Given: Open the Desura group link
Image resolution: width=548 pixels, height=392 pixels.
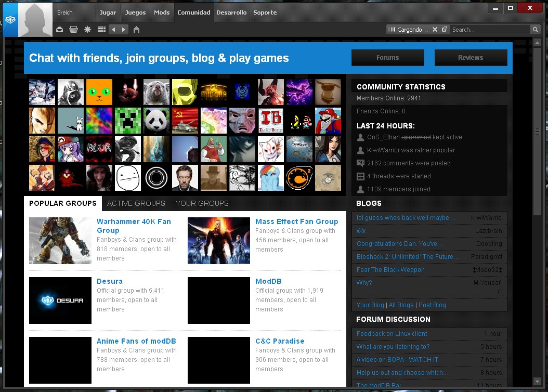Looking at the screenshot, I should click(x=110, y=281).
